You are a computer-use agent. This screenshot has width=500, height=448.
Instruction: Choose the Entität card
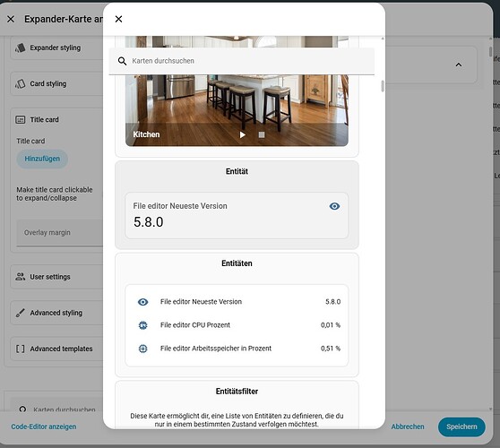click(x=237, y=204)
